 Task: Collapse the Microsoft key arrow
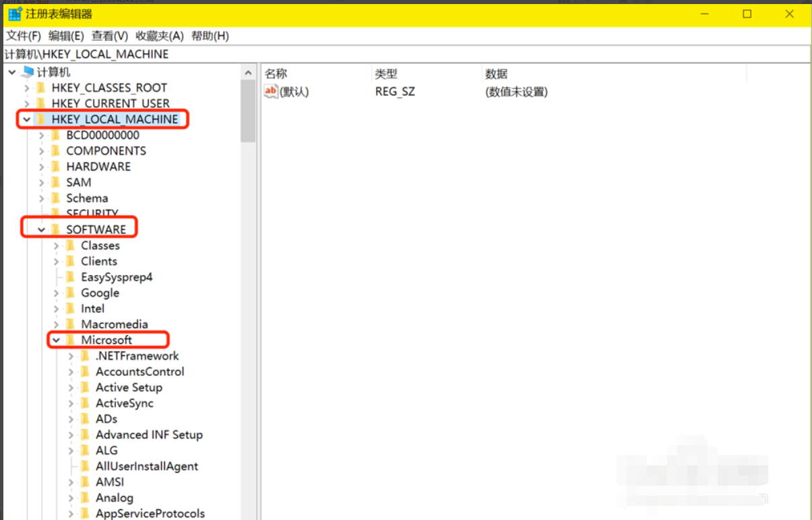click(57, 341)
